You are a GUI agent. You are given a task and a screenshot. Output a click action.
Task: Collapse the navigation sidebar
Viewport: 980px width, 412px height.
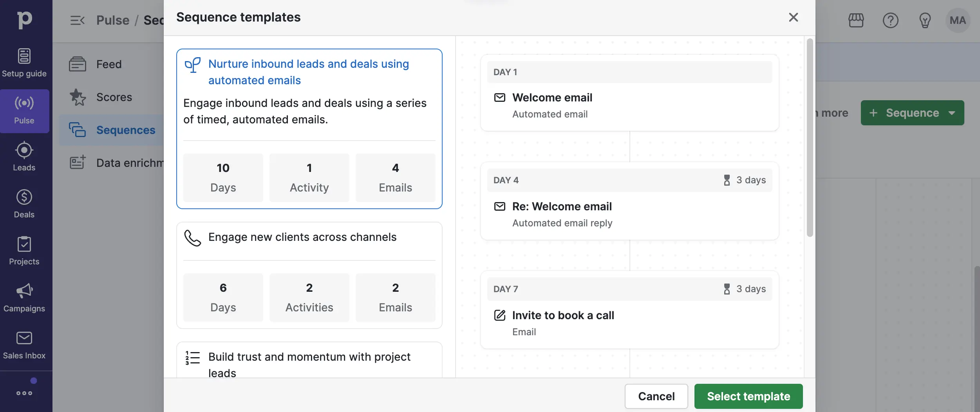pyautogui.click(x=78, y=20)
